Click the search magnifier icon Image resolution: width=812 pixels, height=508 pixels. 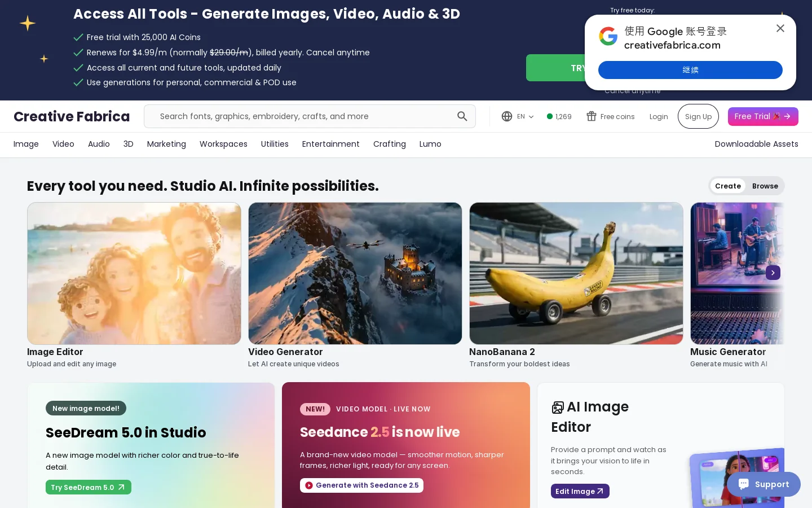tap(462, 116)
